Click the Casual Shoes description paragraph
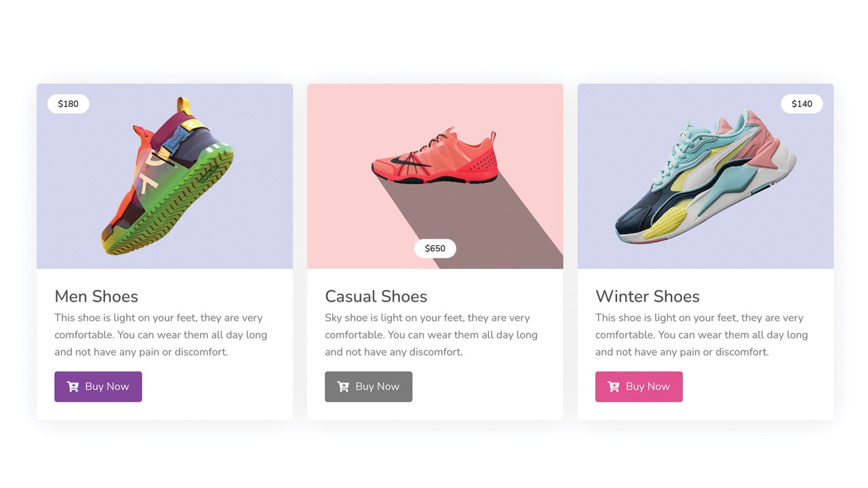Viewport: 868px width, 488px height. 431,335
